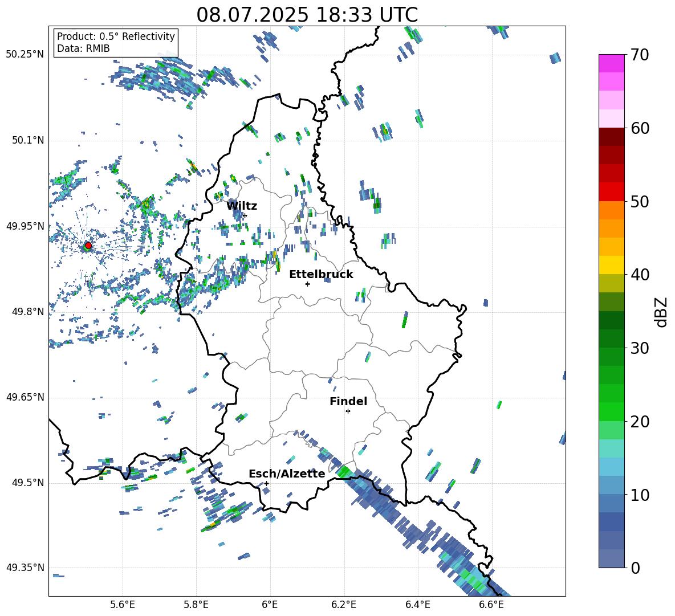675x616 pixels.
Task: Click the 5.8°E longitude label
Action: point(196,605)
